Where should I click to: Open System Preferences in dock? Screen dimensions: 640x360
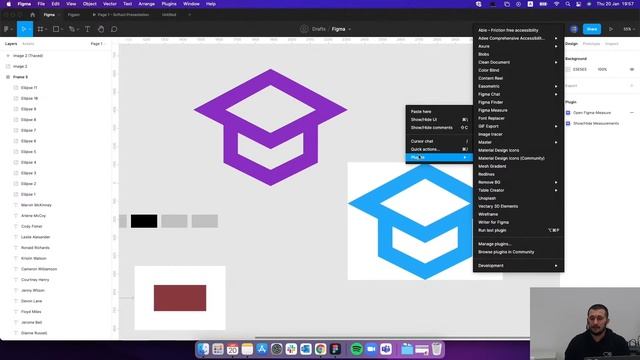click(277, 349)
